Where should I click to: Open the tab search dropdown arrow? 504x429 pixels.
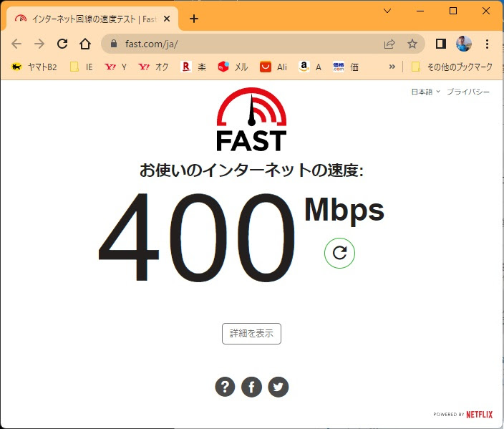(x=387, y=11)
